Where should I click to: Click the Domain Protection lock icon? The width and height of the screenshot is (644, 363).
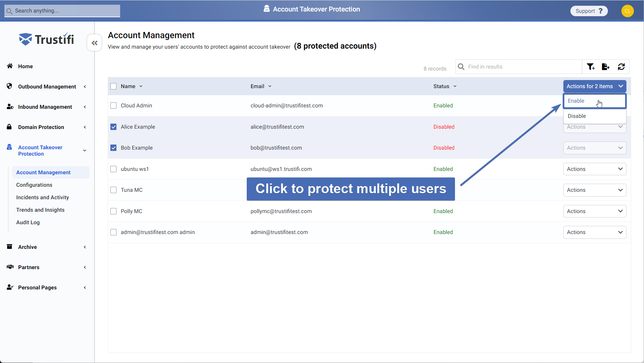(x=9, y=127)
